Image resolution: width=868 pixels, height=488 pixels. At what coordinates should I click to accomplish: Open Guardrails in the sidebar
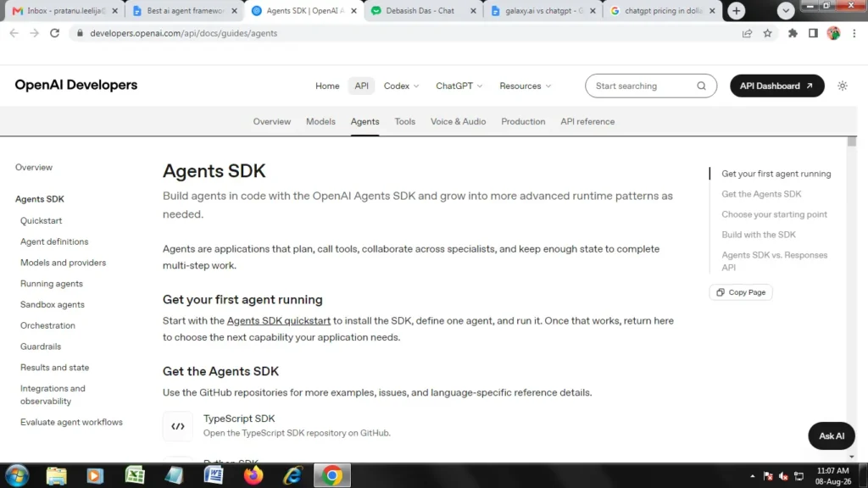41,347
